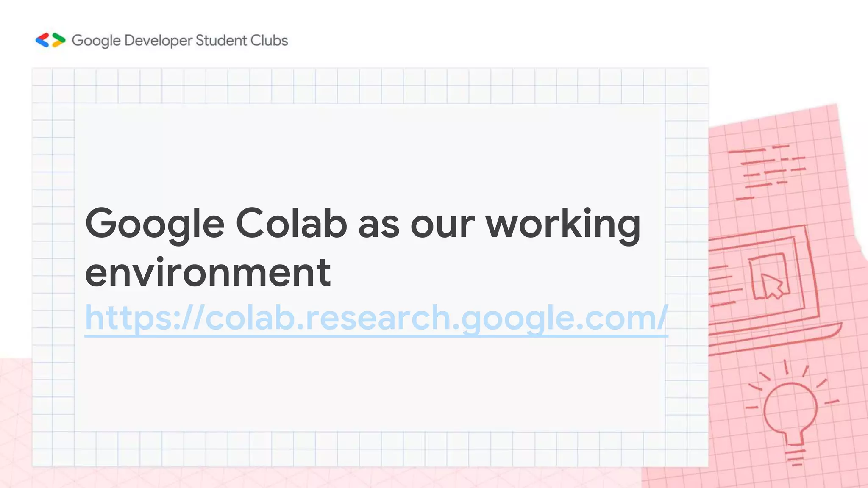Click the Google Developer Student Clubs bracket logo
Image resolution: width=868 pixels, height=488 pixels.
[x=50, y=40]
